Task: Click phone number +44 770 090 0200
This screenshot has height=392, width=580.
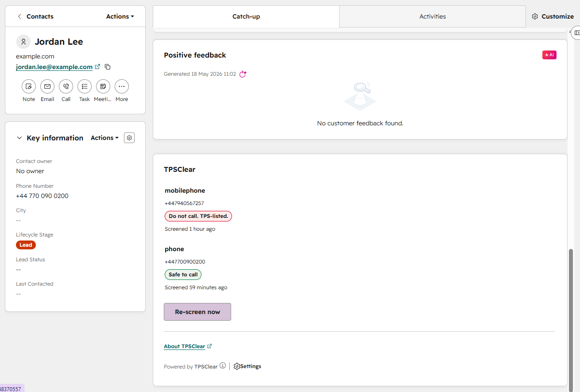Action: tap(42, 196)
